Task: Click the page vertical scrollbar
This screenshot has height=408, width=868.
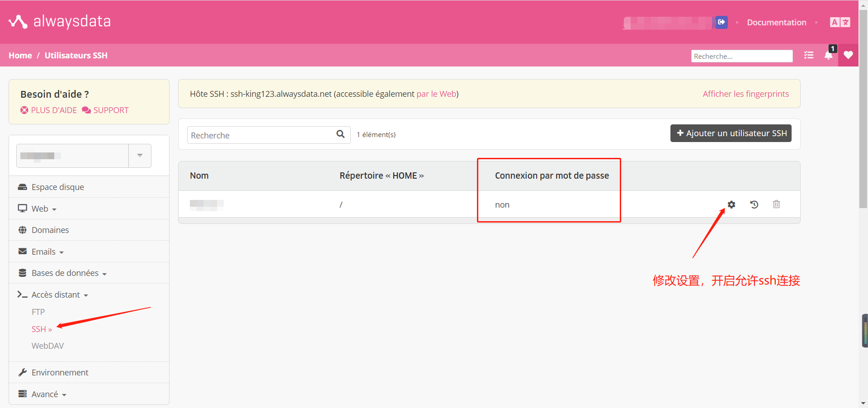Action: click(x=863, y=109)
